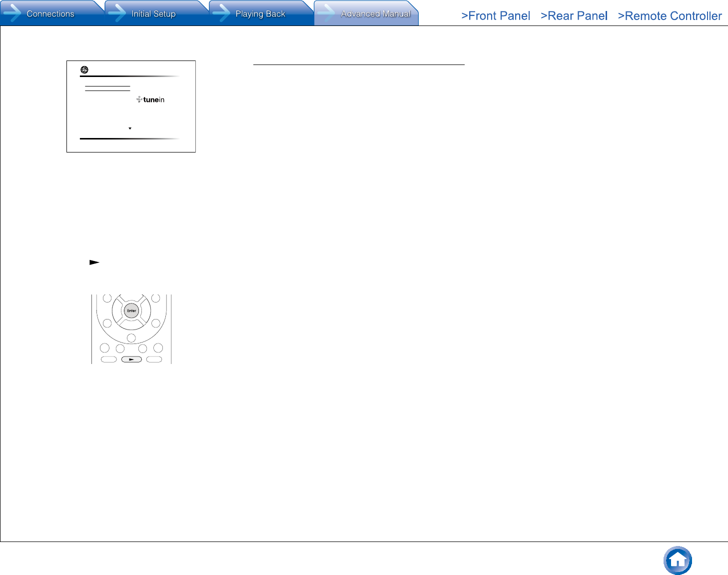
Task: Click the Enter button on remote illustration
Action: click(131, 310)
